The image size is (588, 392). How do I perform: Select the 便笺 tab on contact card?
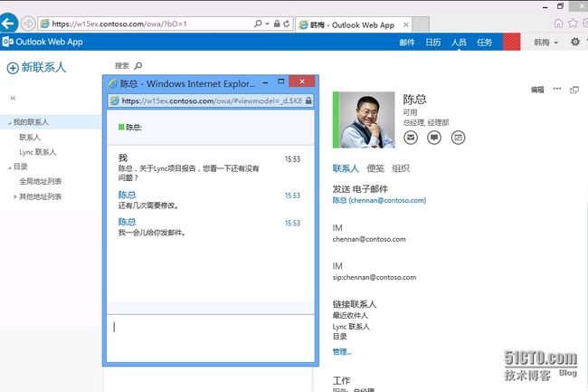[375, 168]
